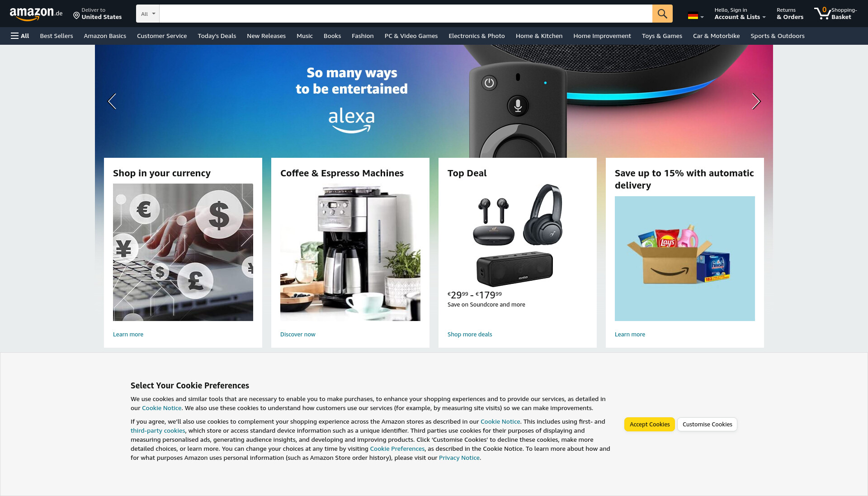Expand the All search category dropdown
868x496 pixels.
click(x=148, y=14)
